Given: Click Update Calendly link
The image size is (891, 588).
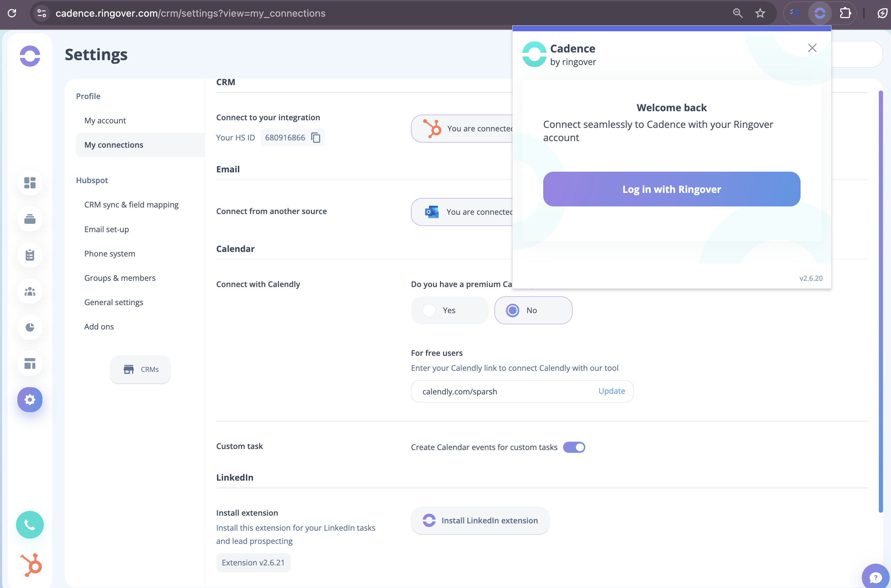Looking at the screenshot, I should (611, 391).
